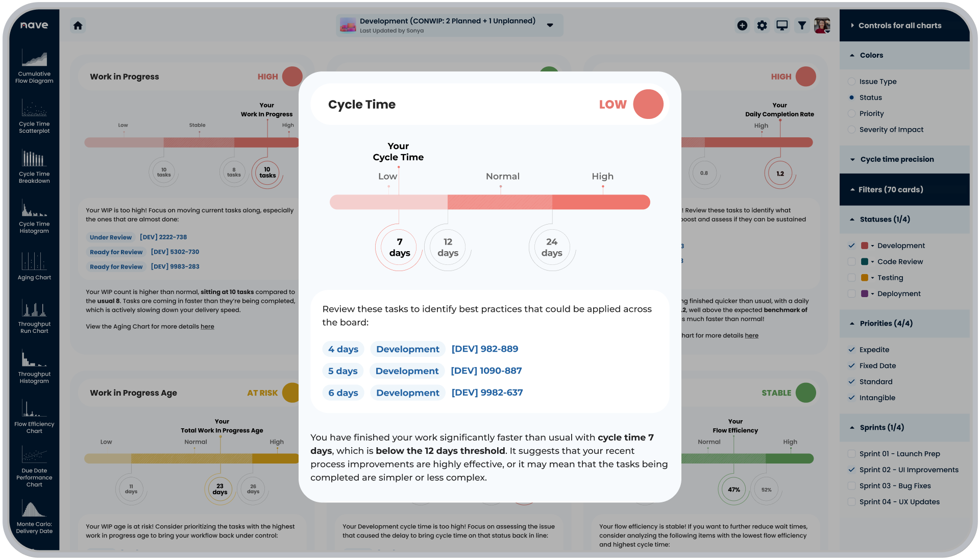Screen dimensions: 980x560
Task: Select the 7 days cycle time marker
Action: [x=399, y=247]
